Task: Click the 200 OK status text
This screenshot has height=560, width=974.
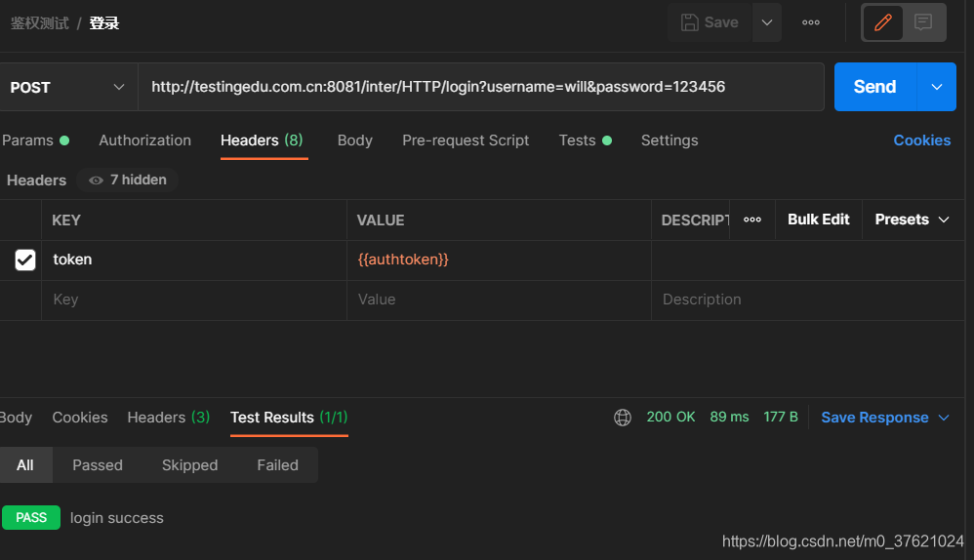Action: (670, 417)
